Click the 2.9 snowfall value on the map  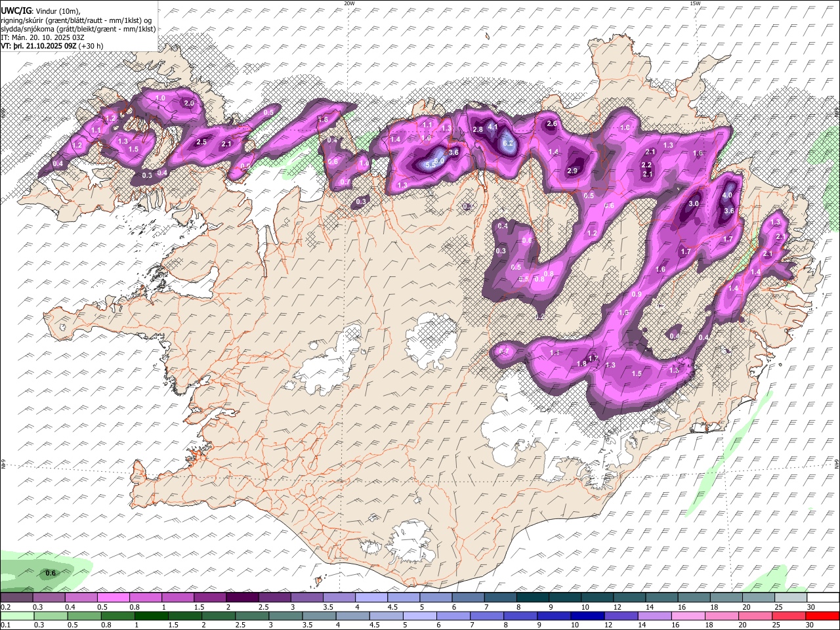coord(572,171)
